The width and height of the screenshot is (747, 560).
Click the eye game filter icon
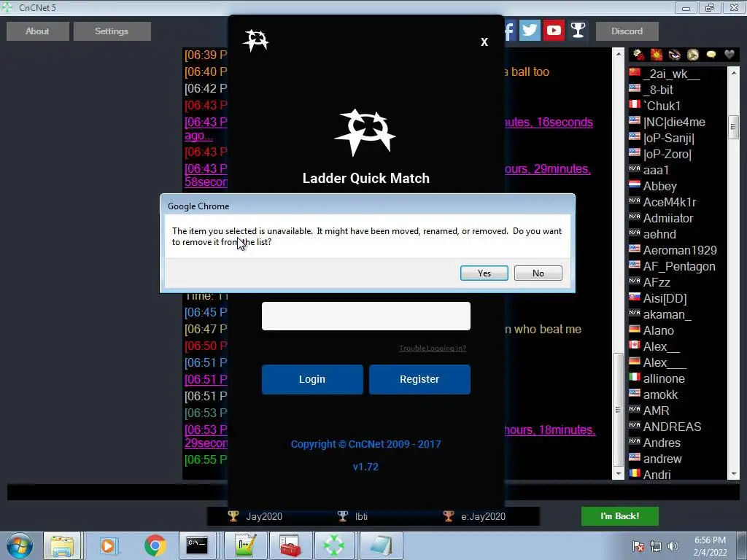coord(675,55)
